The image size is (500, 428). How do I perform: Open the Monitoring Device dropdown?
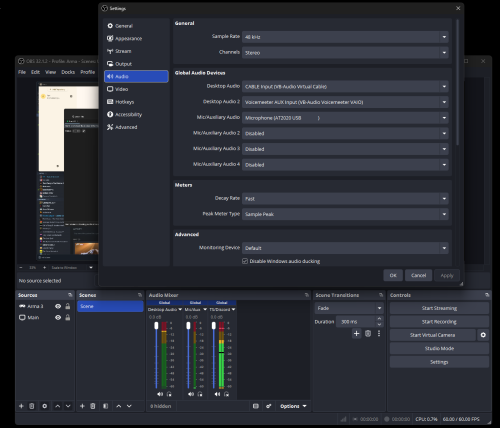click(345, 248)
